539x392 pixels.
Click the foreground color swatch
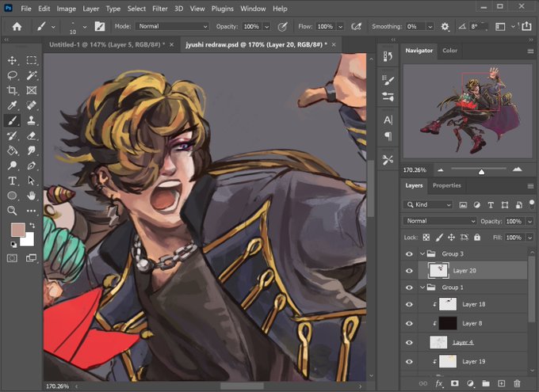pos(18,230)
